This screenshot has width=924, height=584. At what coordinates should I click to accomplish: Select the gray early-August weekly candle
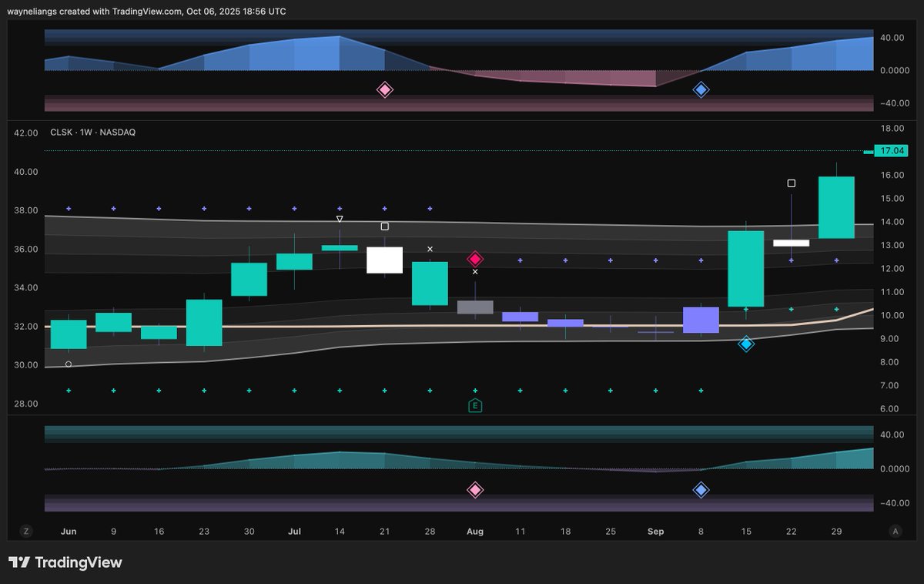click(475, 307)
